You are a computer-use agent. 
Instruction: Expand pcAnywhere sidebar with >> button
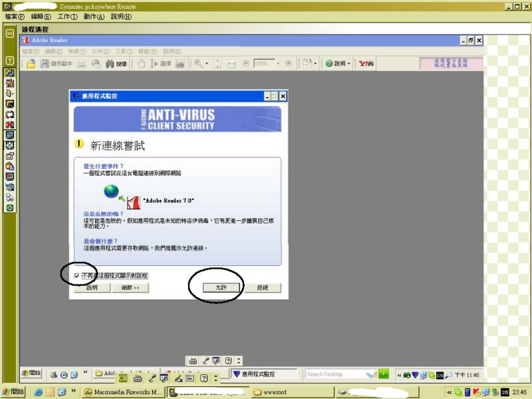(10, 33)
